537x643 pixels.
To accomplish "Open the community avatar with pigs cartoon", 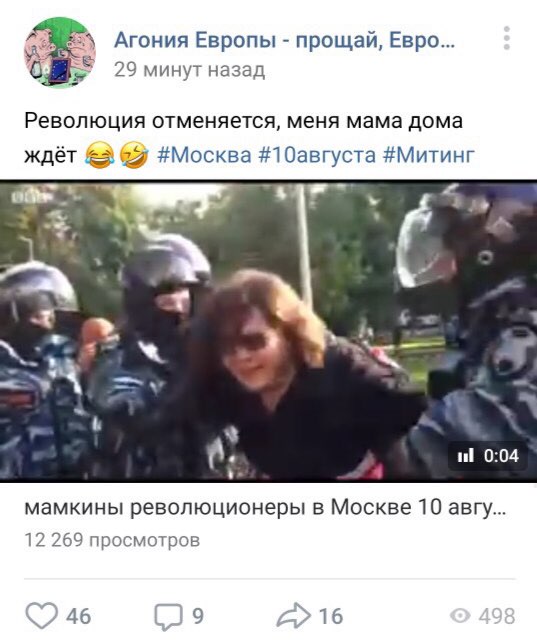I will [60, 52].
